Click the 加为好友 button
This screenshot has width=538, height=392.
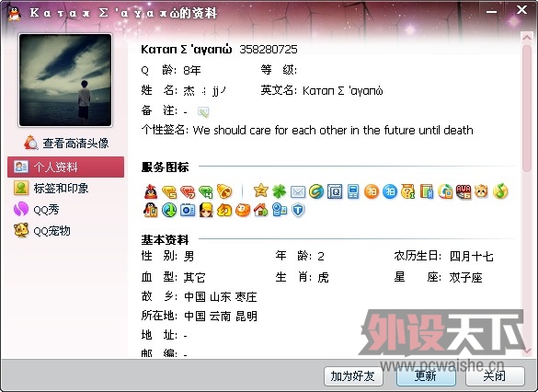[353, 376]
